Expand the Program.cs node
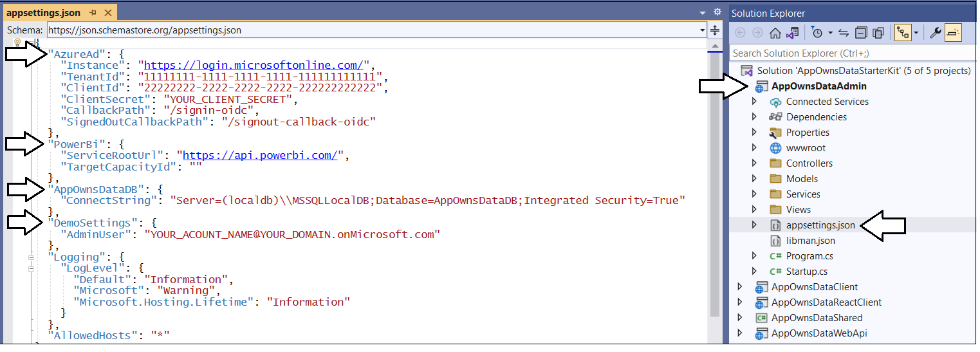 point(755,256)
